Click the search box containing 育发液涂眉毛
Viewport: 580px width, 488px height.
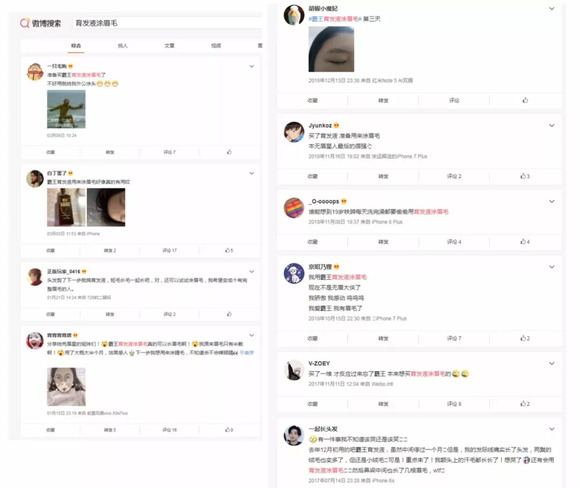click(167, 23)
